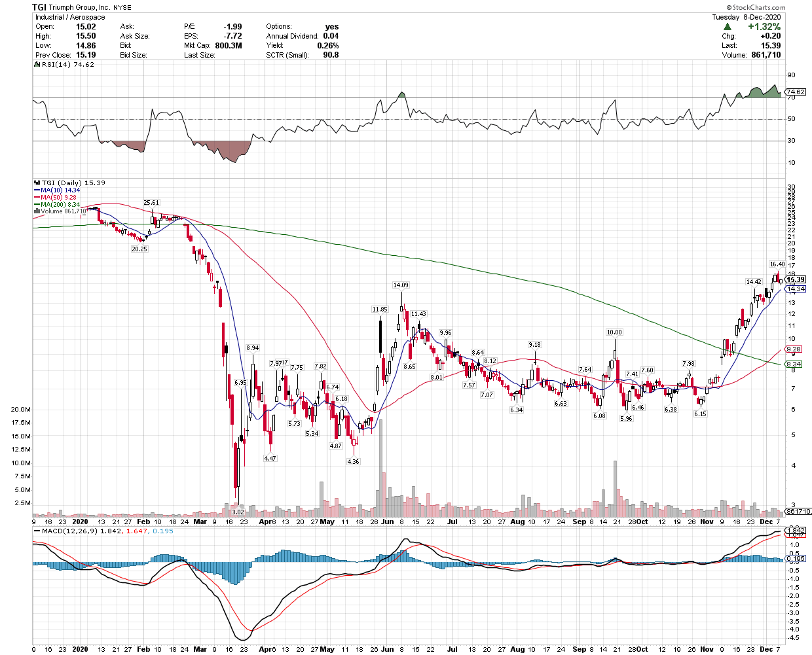Viewport: 812px width, 655px height.
Task: Click the 4.36 price annotation
Action: [x=353, y=461]
